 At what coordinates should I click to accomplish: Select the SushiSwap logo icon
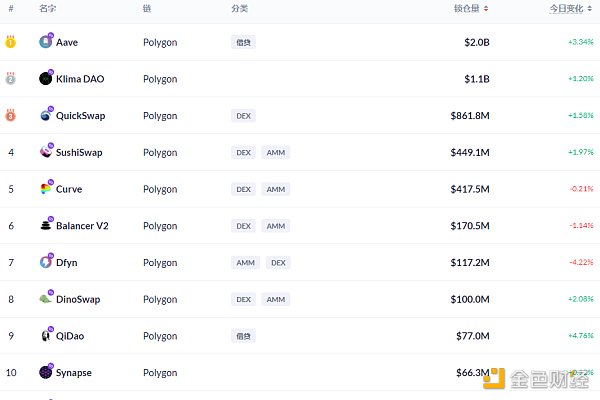click(46, 152)
